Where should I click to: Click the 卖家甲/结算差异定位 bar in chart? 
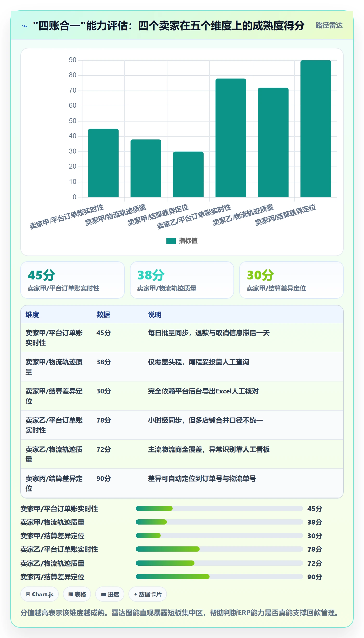[x=188, y=174]
